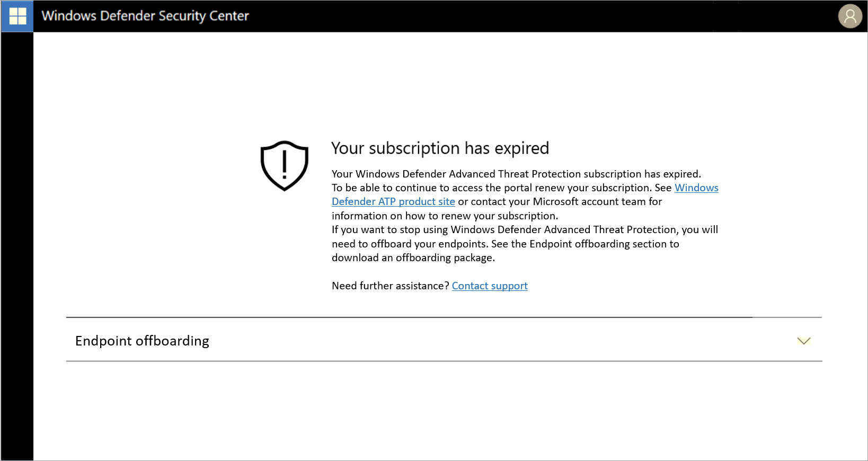Image resolution: width=868 pixels, height=461 pixels.
Task: Click the line starting To be able to continue
Action: pos(501,188)
